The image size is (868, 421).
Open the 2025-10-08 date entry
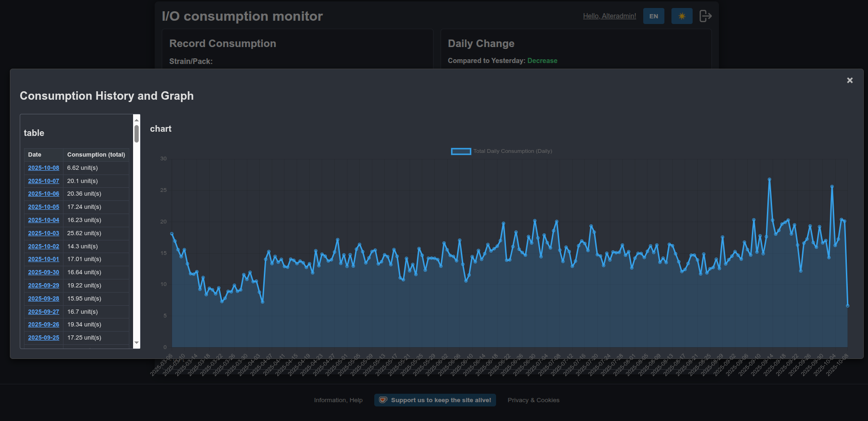coord(44,168)
